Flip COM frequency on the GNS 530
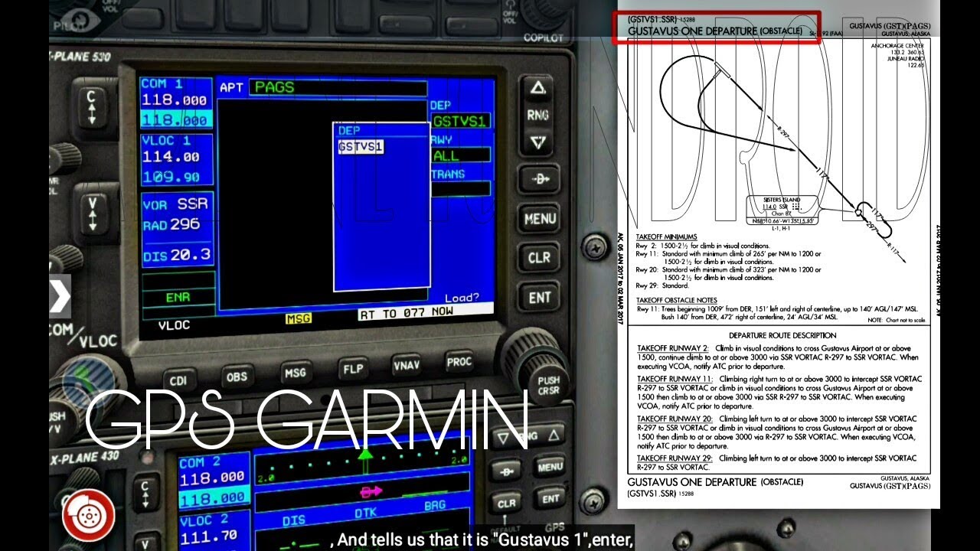980x551 pixels. (93, 108)
